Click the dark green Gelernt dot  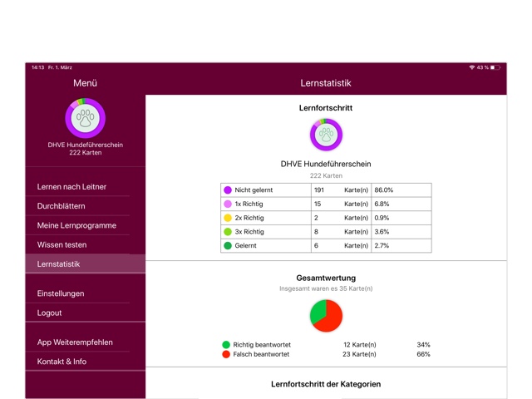click(228, 246)
